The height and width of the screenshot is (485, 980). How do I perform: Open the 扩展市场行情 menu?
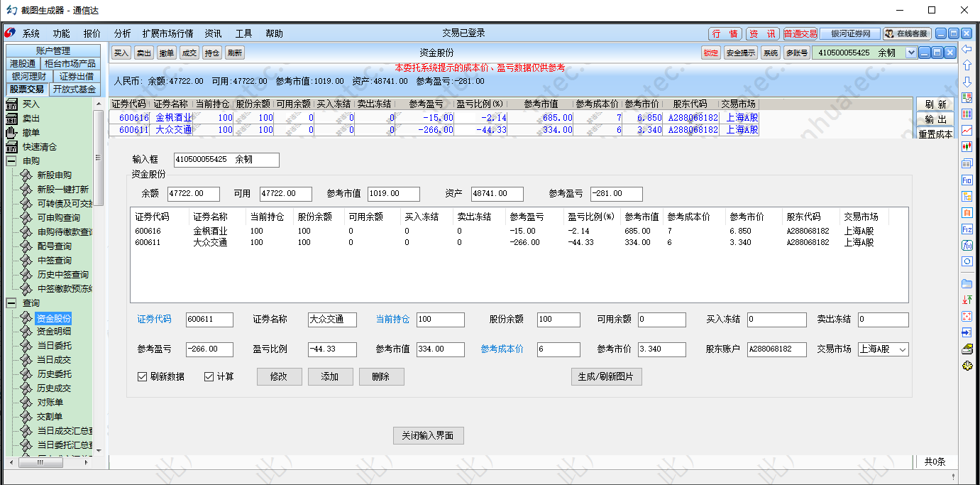(x=167, y=33)
